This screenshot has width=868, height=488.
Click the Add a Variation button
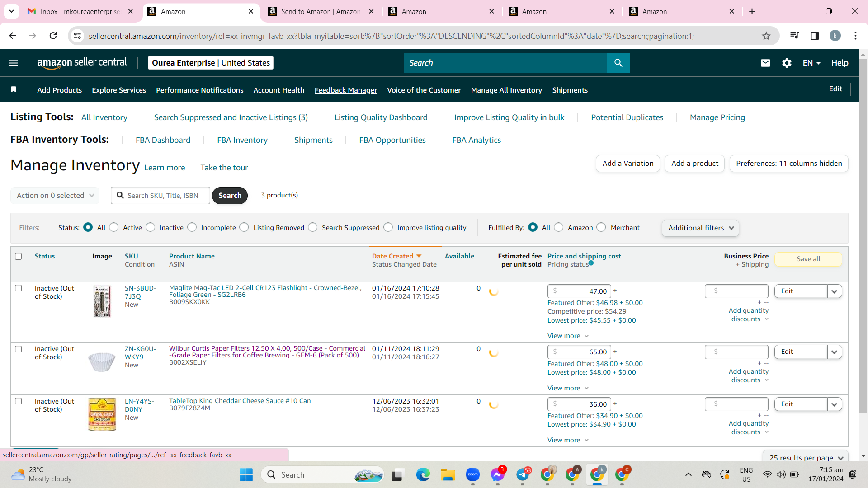pos(628,164)
